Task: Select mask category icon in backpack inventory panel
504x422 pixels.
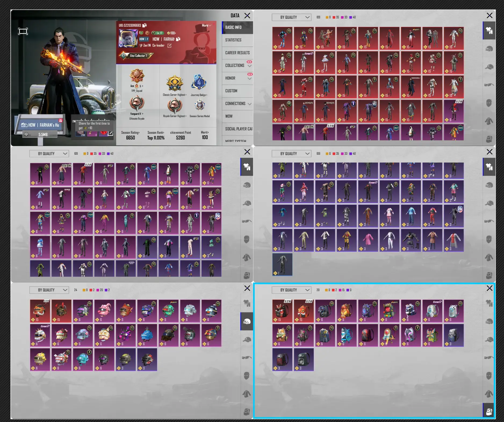Action: coord(489,376)
